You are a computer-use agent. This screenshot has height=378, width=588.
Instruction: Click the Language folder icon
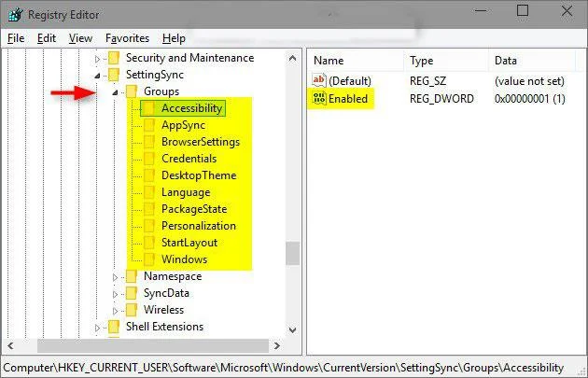149,192
